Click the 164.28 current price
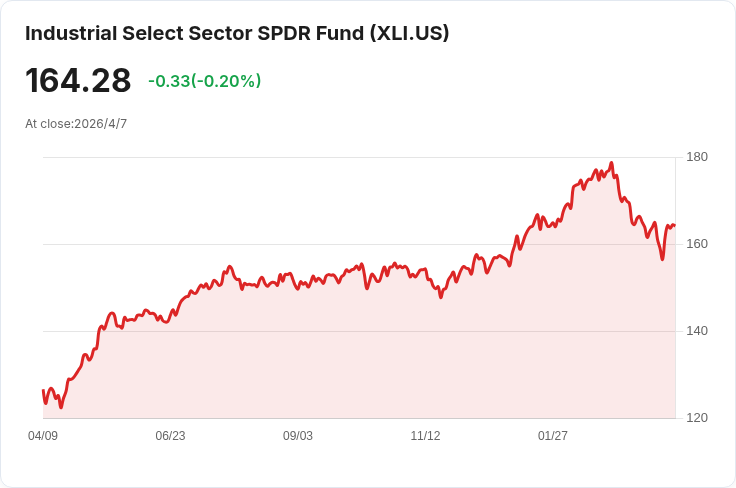The height and width of the screenshot is (488, 736). [x=78, y=80]
